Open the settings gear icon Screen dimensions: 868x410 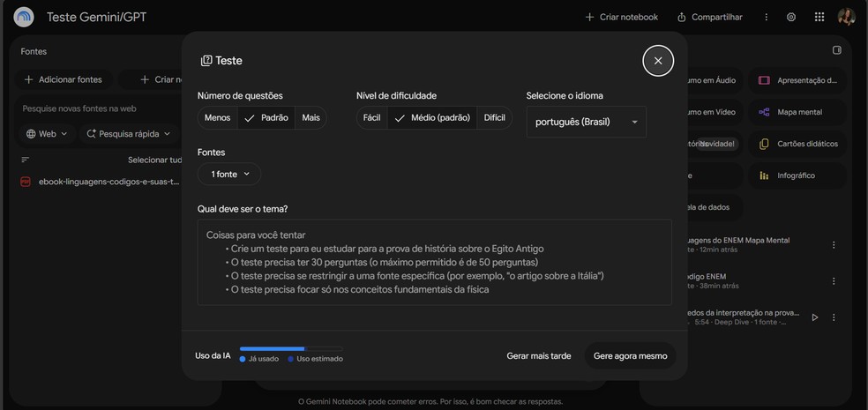(791, 17)
